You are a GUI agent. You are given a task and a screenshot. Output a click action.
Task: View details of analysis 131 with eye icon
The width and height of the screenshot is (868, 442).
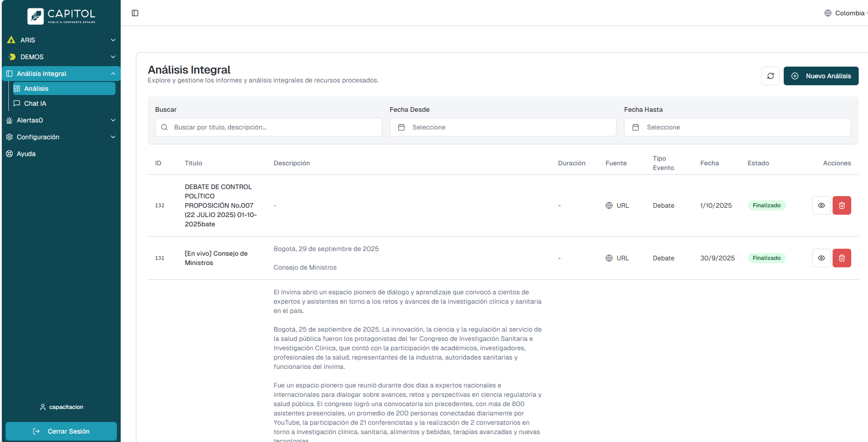tap(821, 258)
